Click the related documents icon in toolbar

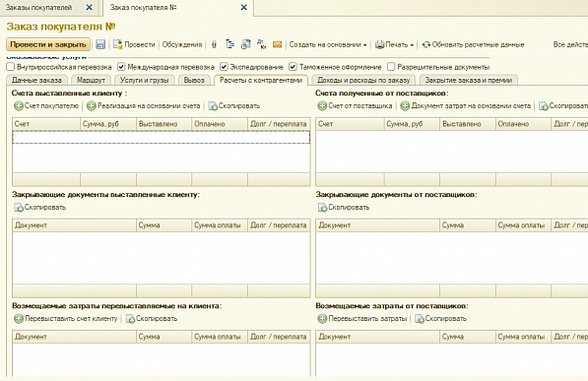click(x=245, y=44)
